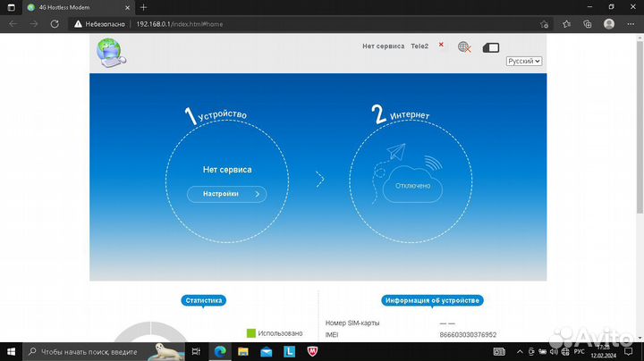
Task: Open the Collections icon
Action: [588, 24]
